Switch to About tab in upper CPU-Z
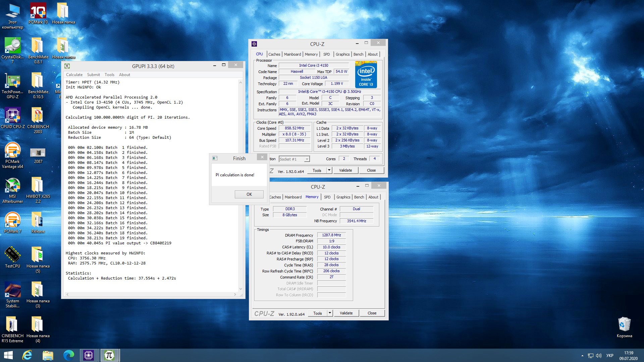Image resolution: width=644 pixels, height=362 pixels. click(x=373, y=54)
